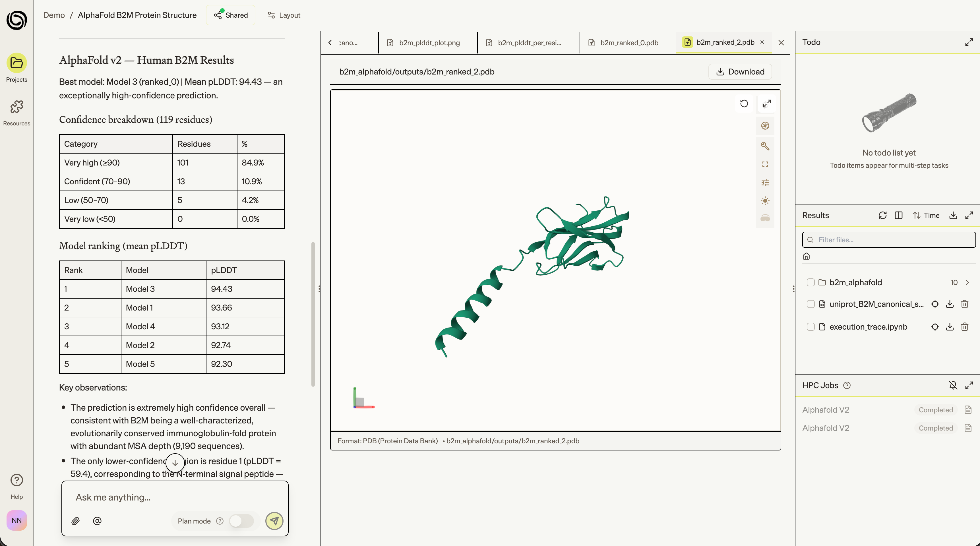Open log for first Alphafold V2 job

coord(968,410)
